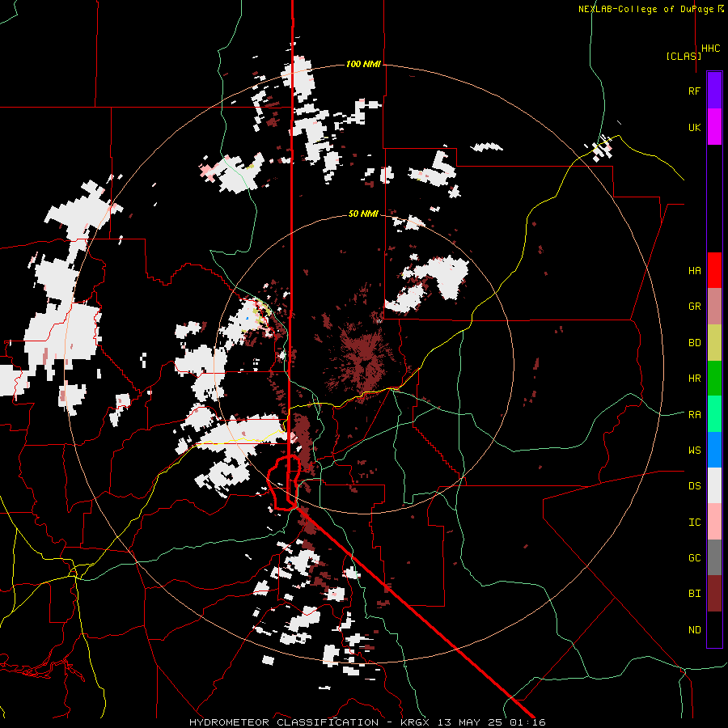728x728 pixels.
Task: Click the HYDROMETEOR CLASSIFICATION title text
Action: pyautogui.click(x=284, y=722)
